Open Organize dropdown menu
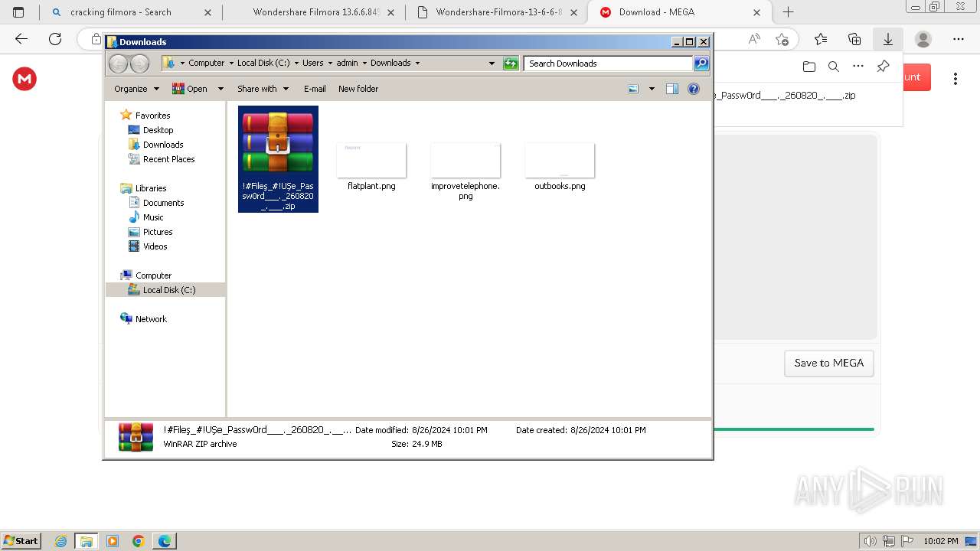This screenshot has height=551, width=980. [x=136, y=89]
